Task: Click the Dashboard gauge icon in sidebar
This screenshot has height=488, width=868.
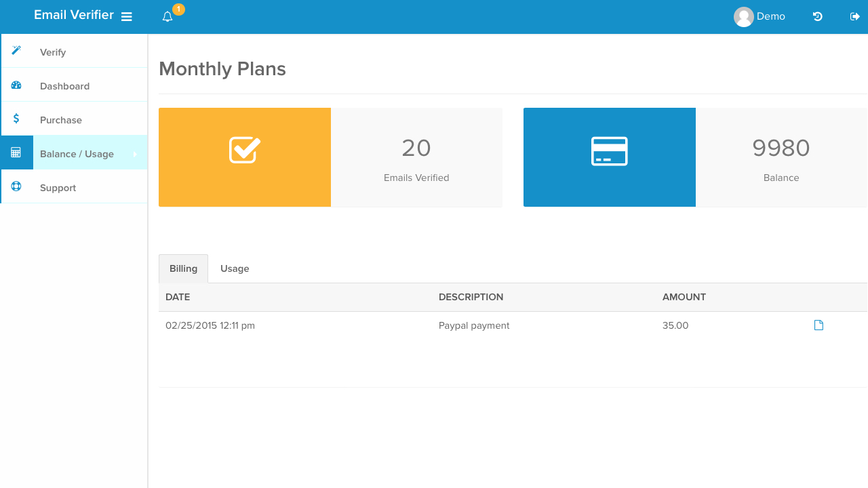Action: tap(16, 85)
